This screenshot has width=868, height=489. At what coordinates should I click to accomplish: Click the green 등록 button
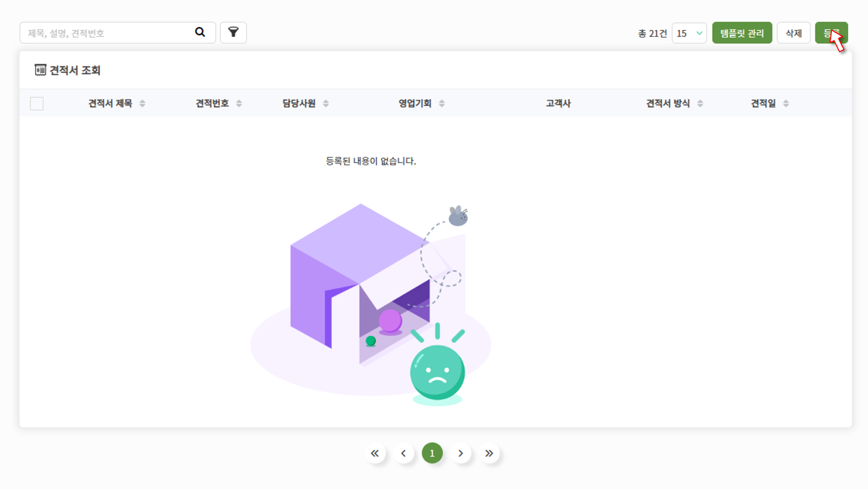(x=831, y=33)
